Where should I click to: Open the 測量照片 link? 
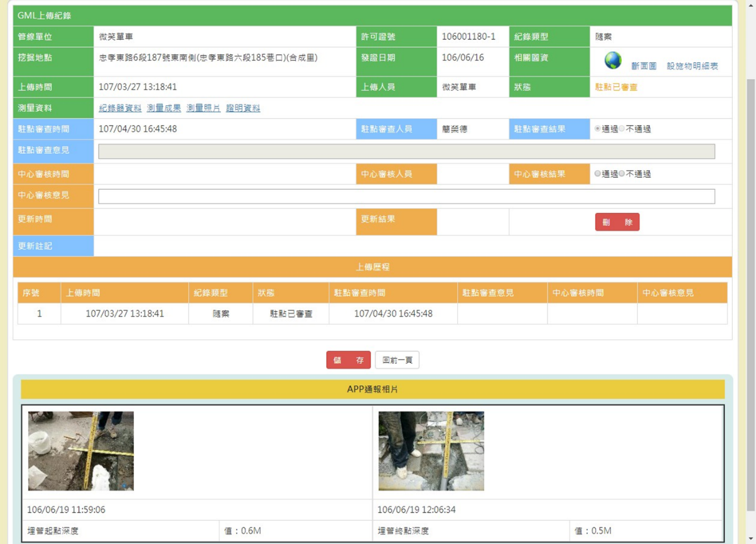[203, 108]
